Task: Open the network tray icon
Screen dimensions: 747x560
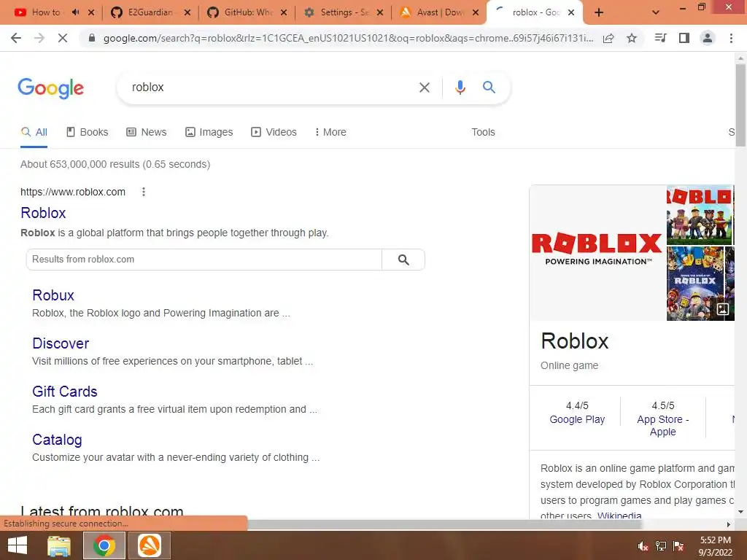Action: [661, 545]
